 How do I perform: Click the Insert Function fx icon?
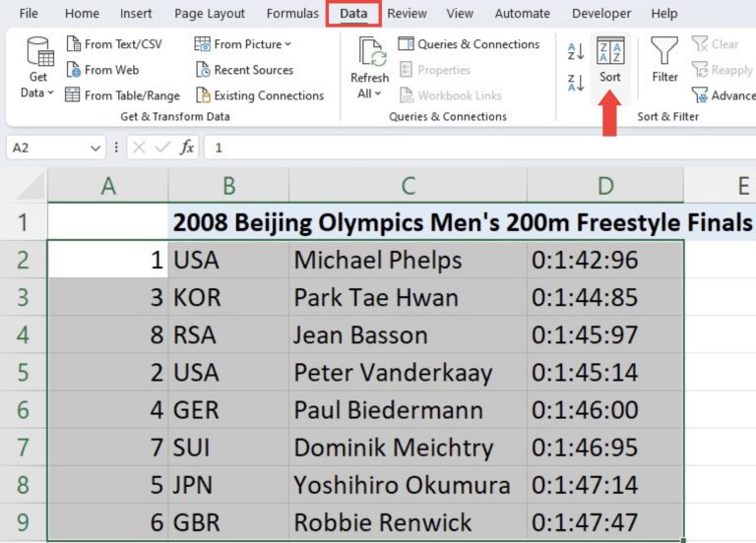pos(187,148)
